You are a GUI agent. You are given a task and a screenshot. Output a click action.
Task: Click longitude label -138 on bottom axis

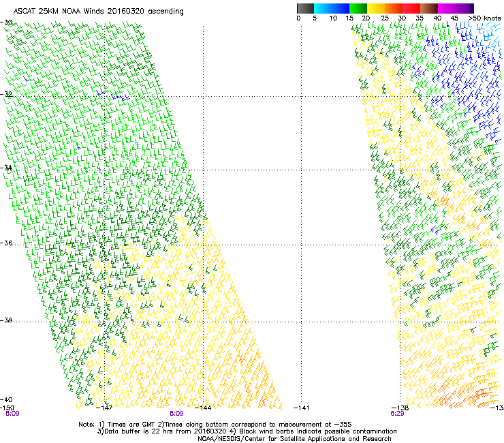400,408
